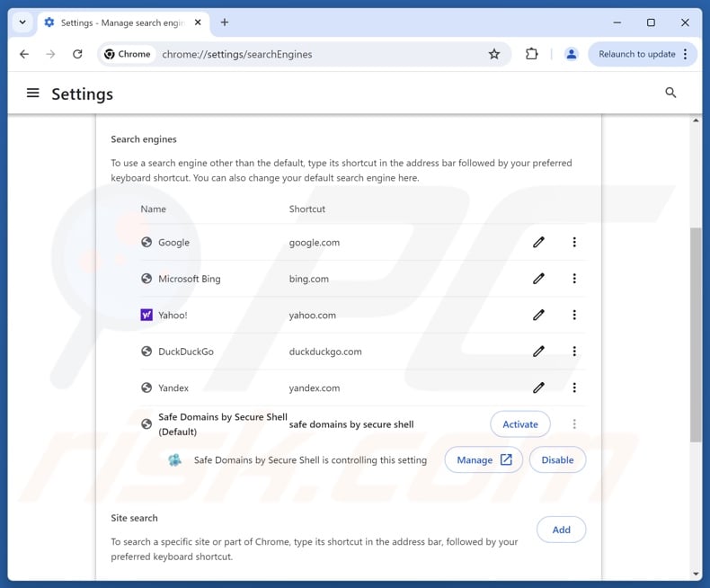Edit the Yahoo! search engine
Image resolution: width=710 pixels, height=588 pixels.
click(x=538, y=315)
